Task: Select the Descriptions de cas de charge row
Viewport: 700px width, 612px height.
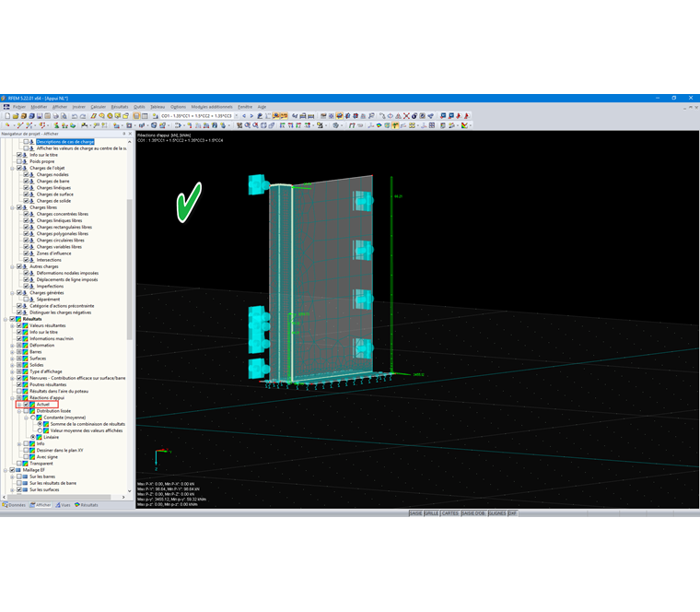Action: (x=65, y=142)
